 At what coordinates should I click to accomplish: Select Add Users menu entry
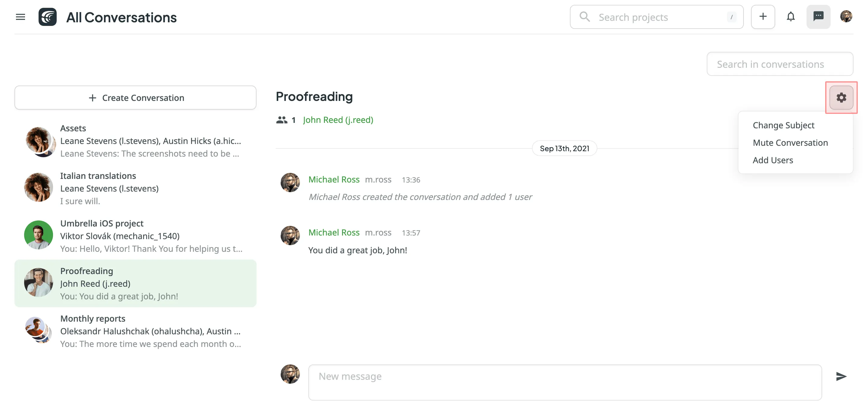[773, 160]
